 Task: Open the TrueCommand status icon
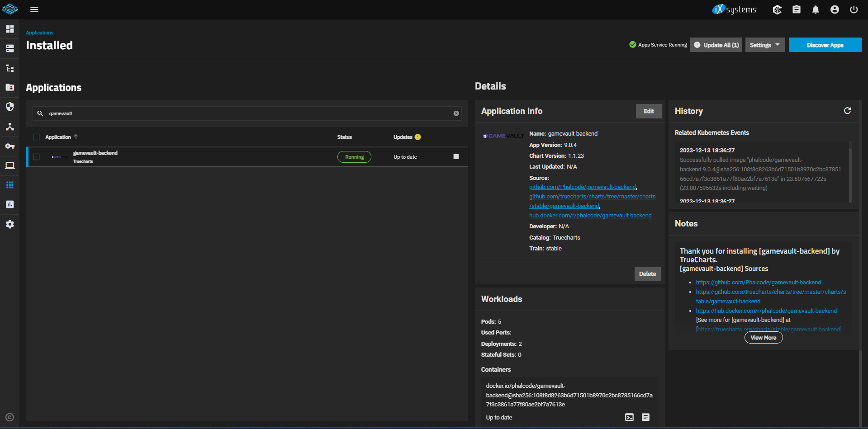point(777,9)
